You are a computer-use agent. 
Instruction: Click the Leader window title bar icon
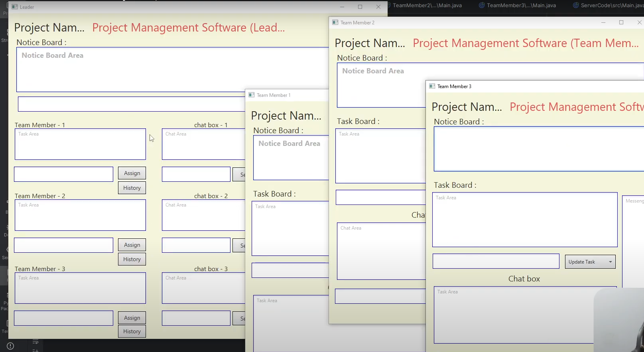tap(15, 7)
